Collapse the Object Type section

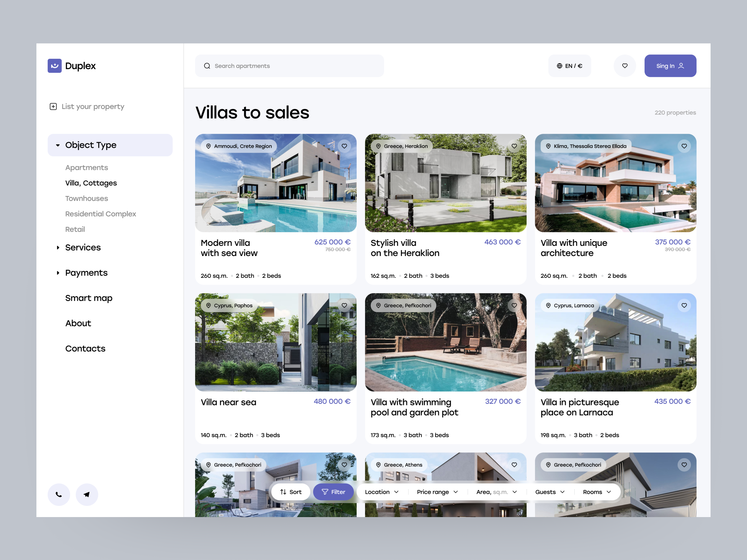[110, 145]
